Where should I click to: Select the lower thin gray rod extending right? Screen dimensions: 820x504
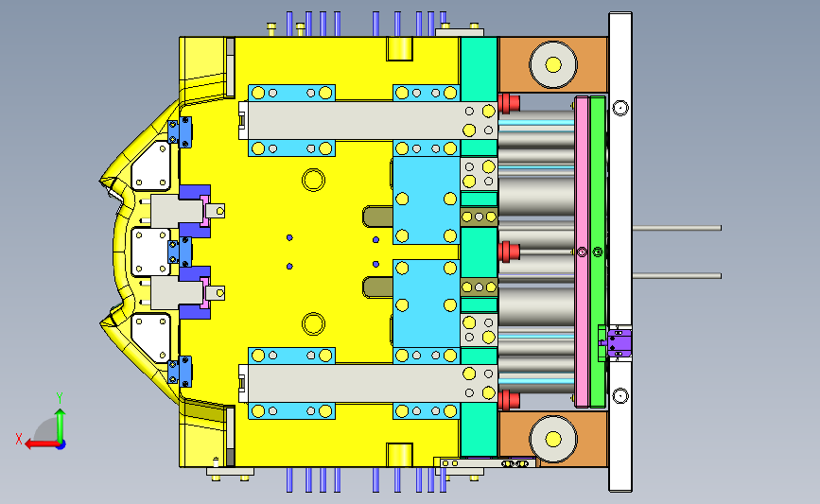(x=676, y=275)
